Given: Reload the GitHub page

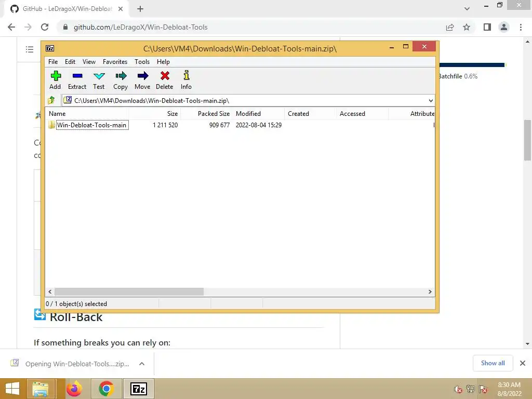Looking at the screenshot, I should (45, 27).
